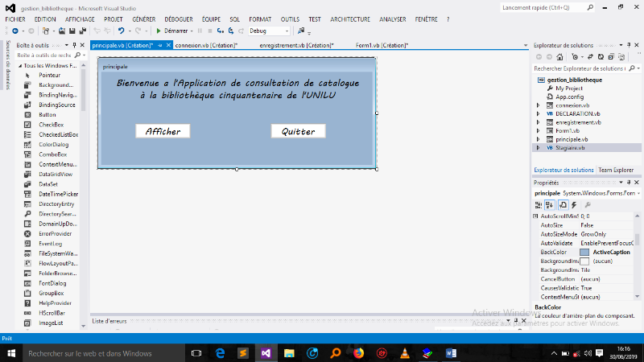Select the BindingSource control in toolbox

click(x=56, y=105)
